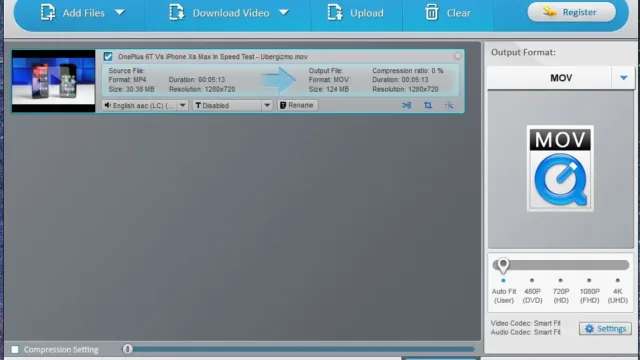Expand the Add Files dropdown arrow
Image resolution: width=640 pixels, height=360 pixels.
[120, 13]
